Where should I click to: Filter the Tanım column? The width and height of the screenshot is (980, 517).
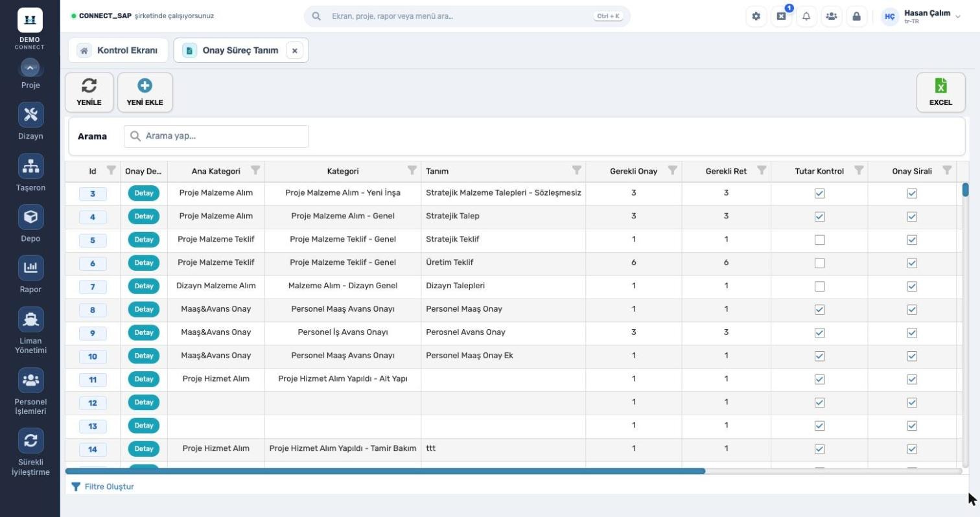click(576, 170)
